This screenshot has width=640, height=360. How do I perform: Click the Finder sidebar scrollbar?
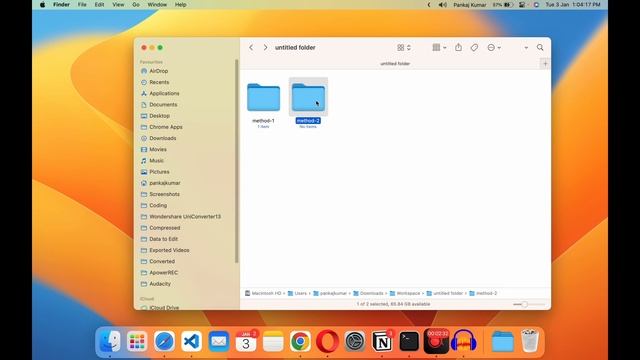[237, 161]
